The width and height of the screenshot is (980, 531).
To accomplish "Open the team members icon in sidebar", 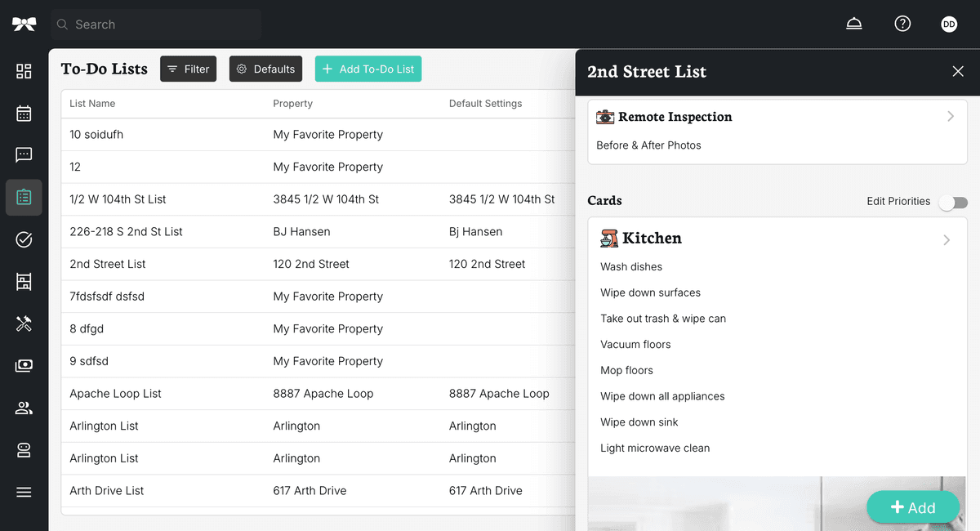I will point(24,408).
